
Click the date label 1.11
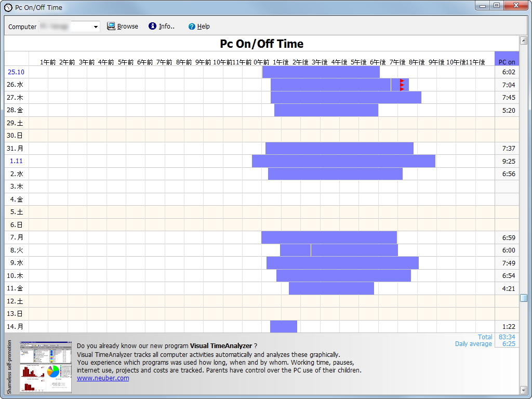point(16,161)
